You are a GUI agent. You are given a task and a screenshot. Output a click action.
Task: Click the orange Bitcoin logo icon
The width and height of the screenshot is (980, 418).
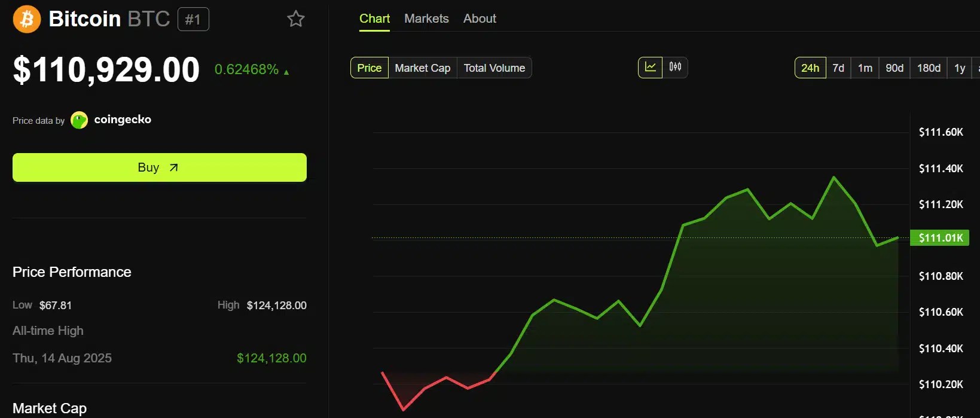[x=27, y=19]
